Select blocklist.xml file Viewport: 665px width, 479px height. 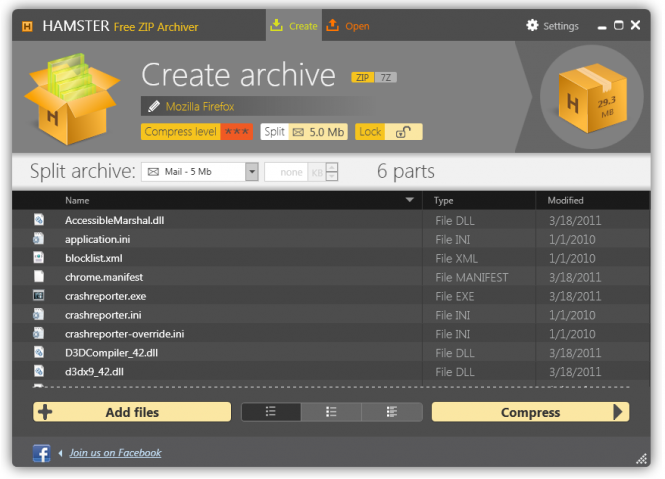pyautogui.click(x=331, y=258)
